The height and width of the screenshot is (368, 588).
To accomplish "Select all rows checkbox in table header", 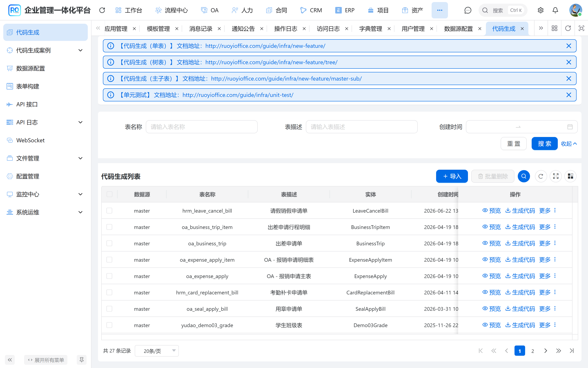I will 109,194.
